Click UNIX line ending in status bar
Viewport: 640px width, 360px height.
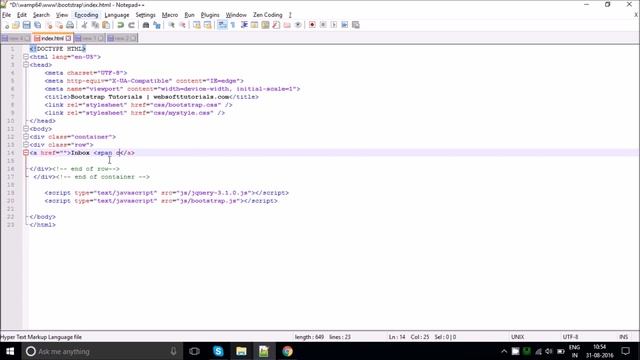517,337
